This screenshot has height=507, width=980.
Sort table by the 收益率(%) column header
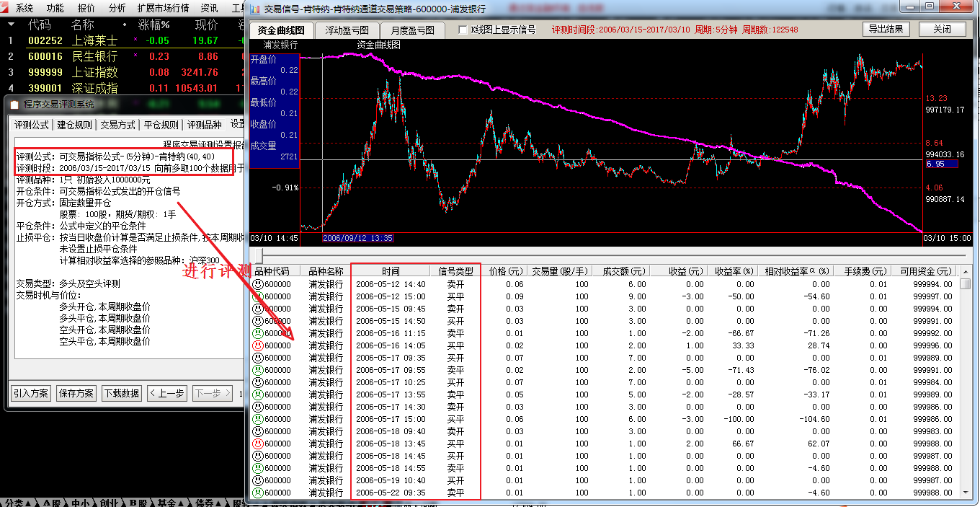(x=734, y=271)
